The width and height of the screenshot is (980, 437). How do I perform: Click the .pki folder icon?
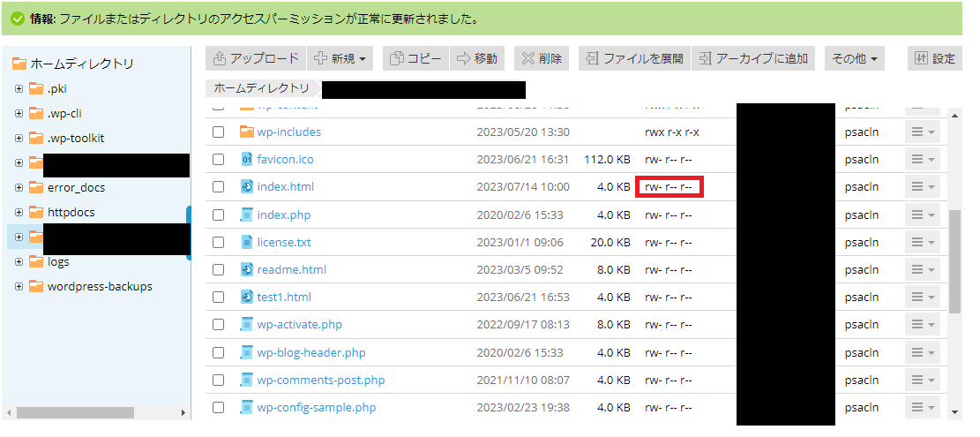36,89
